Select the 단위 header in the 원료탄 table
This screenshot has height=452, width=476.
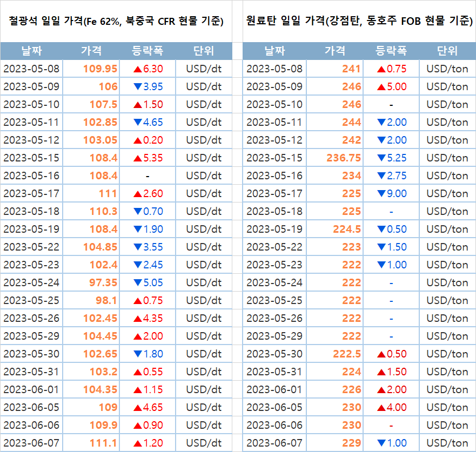[447, 51]
